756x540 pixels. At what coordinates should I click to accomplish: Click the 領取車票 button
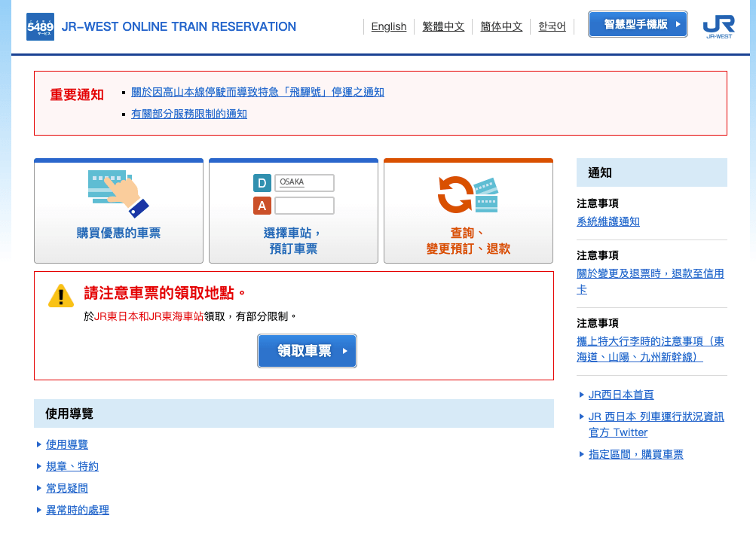(x=307, y=351)
